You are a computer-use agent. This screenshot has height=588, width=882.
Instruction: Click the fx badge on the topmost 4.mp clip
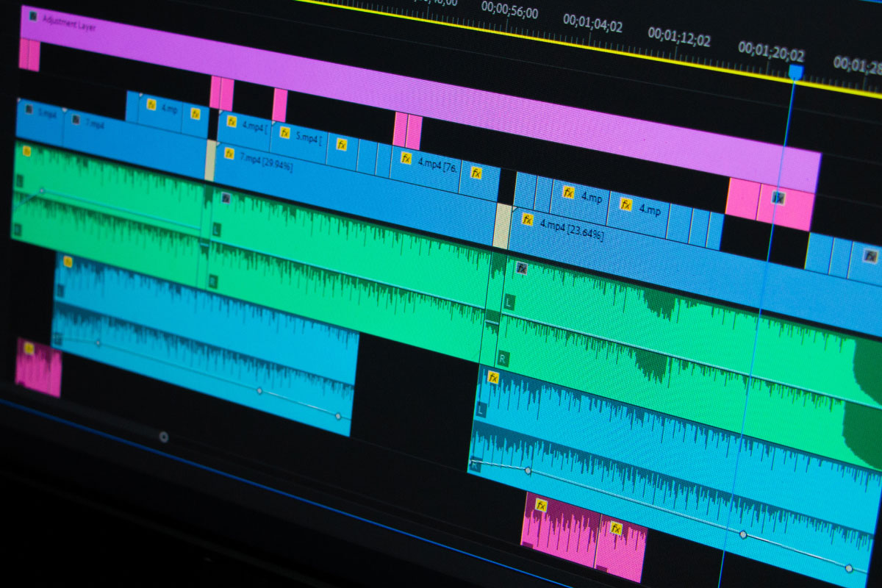click(152, 105)
